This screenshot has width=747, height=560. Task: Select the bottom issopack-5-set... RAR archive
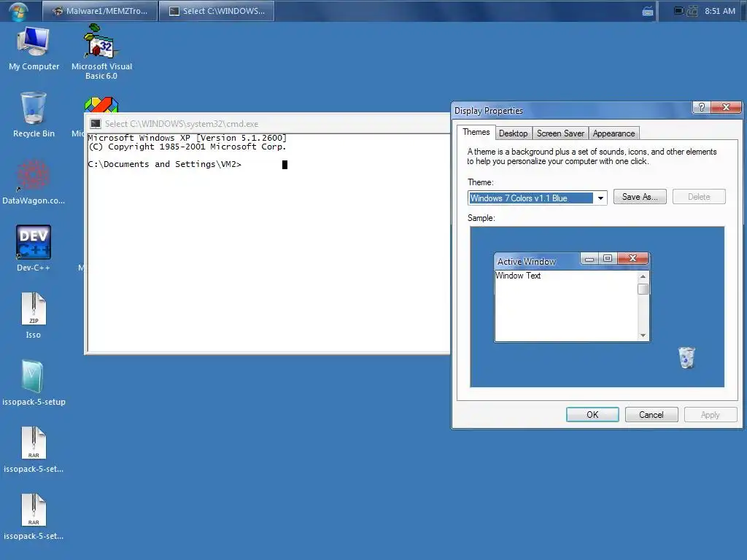click(x=34, y=510)
